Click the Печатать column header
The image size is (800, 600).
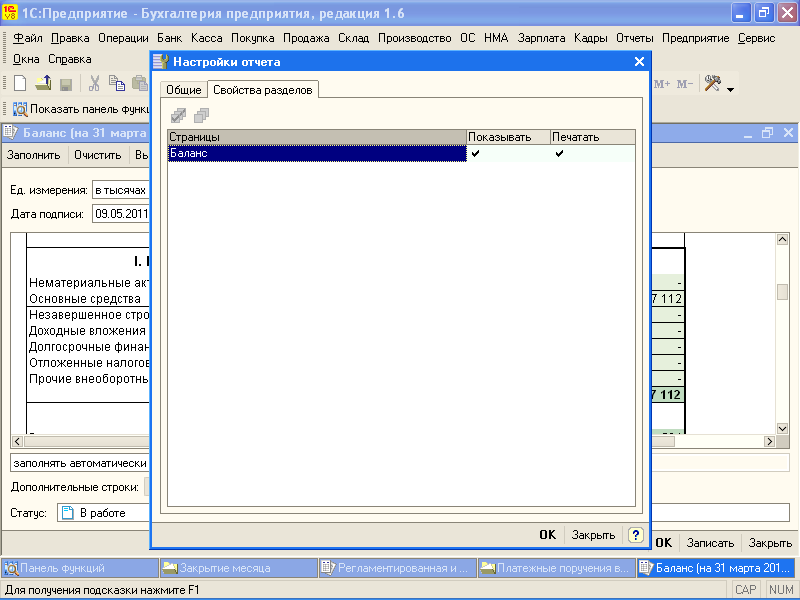coord(593,137)
